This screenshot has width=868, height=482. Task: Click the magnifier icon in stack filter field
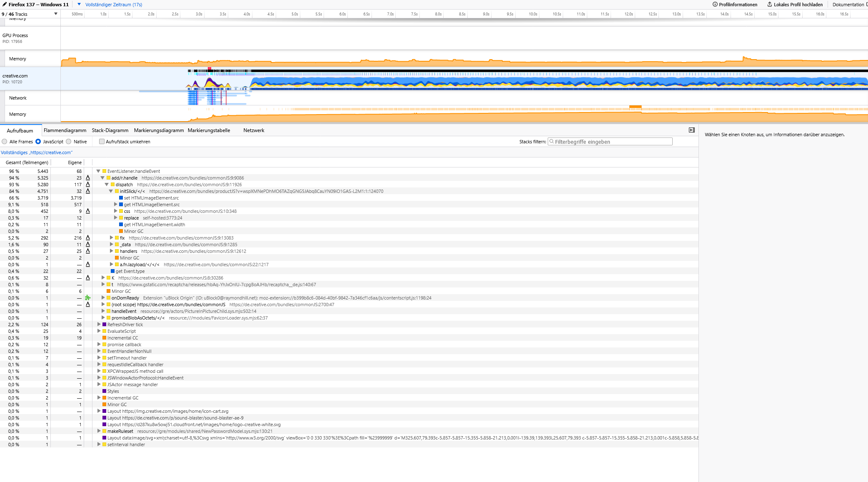[552, 142]
